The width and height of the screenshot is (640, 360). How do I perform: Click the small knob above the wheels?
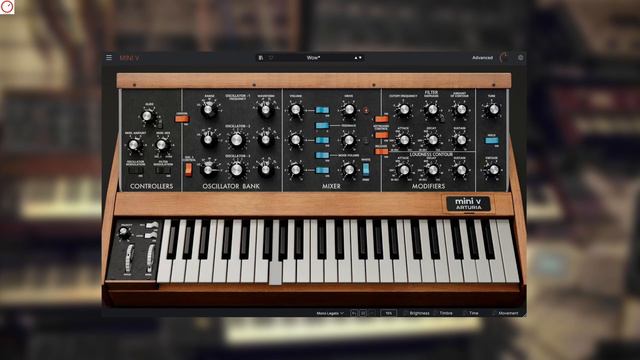[124, 233]
